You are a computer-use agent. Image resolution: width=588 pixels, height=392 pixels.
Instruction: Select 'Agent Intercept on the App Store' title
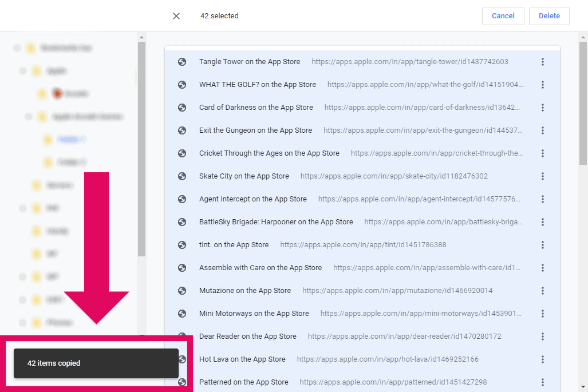[x=252, y=199]
